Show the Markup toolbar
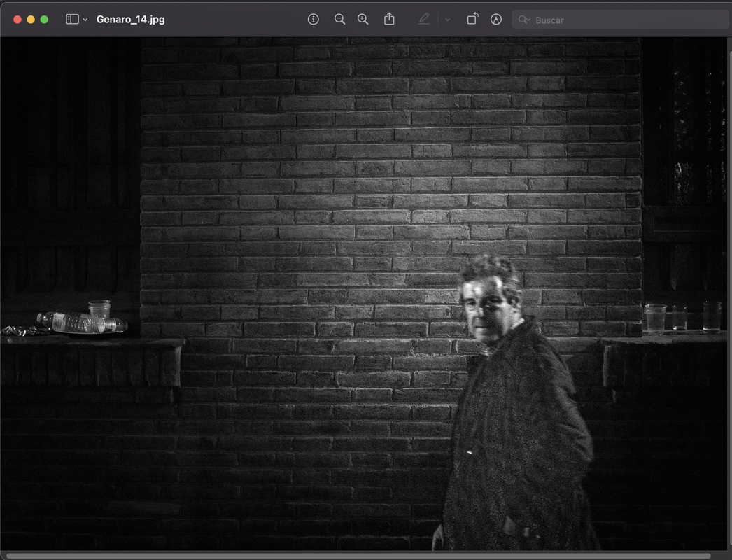 coord(495,19)
